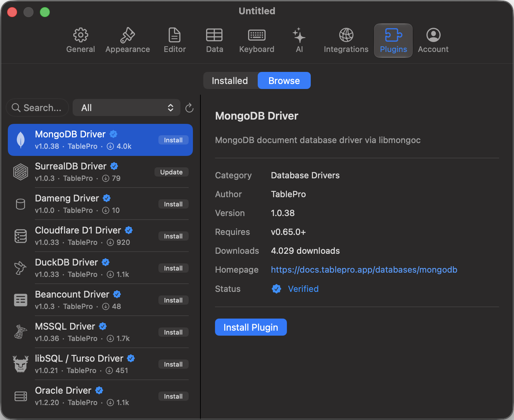Select the Cloudflare D1 Driver row title
Image resolution: width=514 pixels, height=420 pixels.
click(x=78, y=230)
